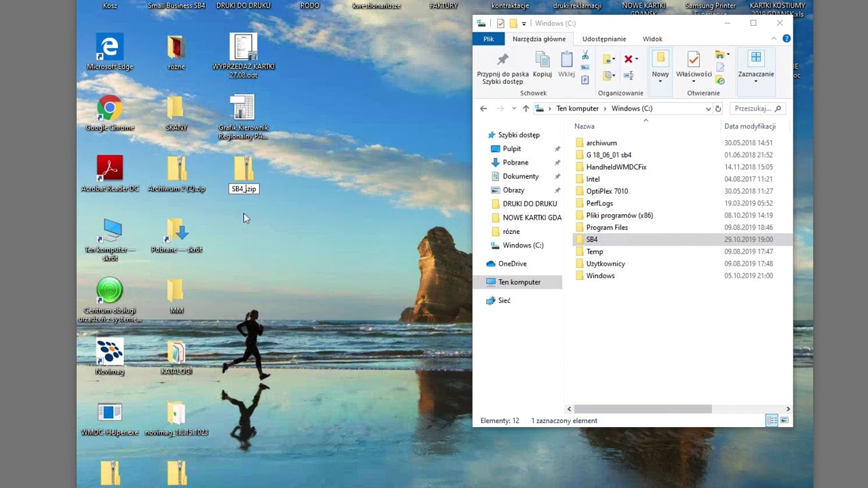Click the Kopiuj copy icon in the ribbon

(542, 60)
